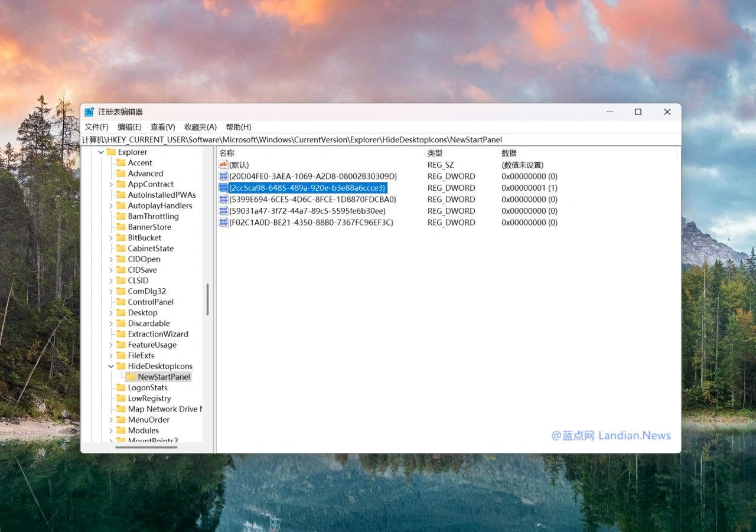The width and height of the screenshot is (756, 532).
Task: Click the folder icon of the LogonStats key
Action: (121, 388)
